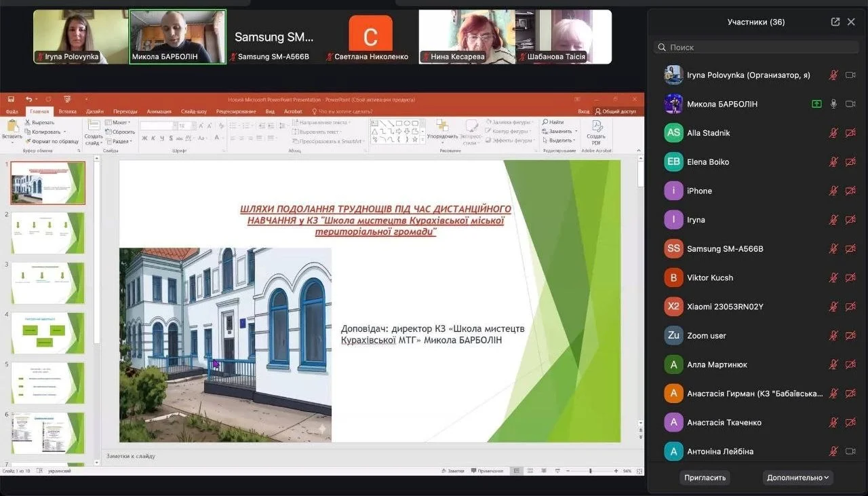Viewport: 868px width, 496px height.
Task: Click the Найти search tool
Action: pyautogui.click(x=553, y=122)
